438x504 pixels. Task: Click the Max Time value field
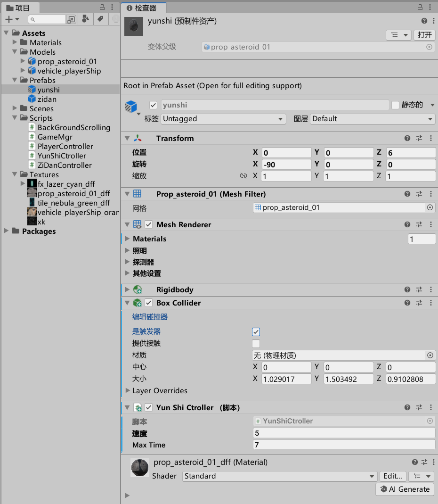pyautogui.click(x=344, y=445)
